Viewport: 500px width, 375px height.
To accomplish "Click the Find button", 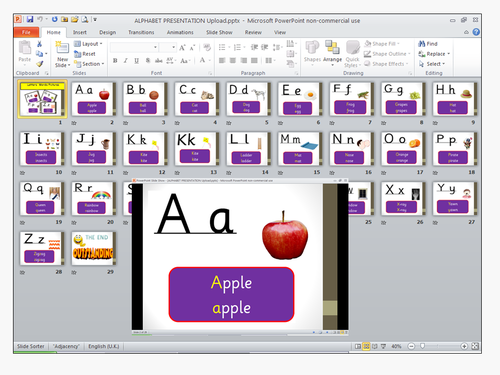I will pos(428,44).
